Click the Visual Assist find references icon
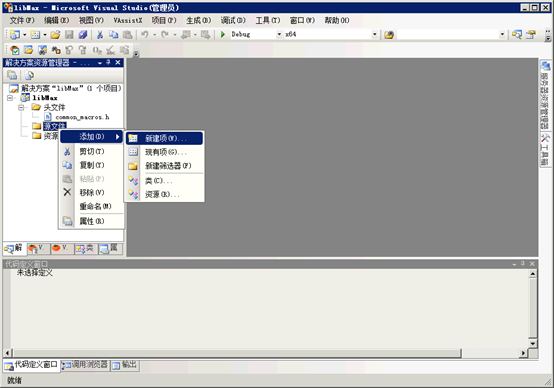The width and height of the screenshot is (554, 388). click(x=56, y=50)
